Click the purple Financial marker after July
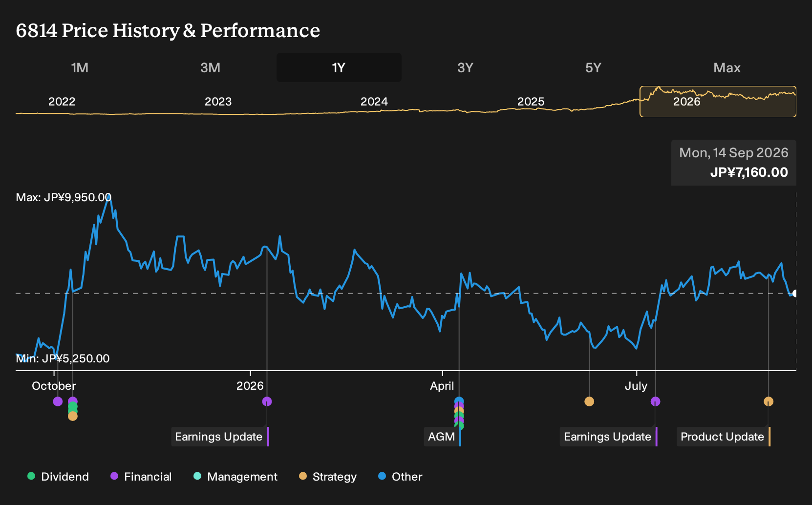This screenshot has width=812, height=505. pos(656,401)
